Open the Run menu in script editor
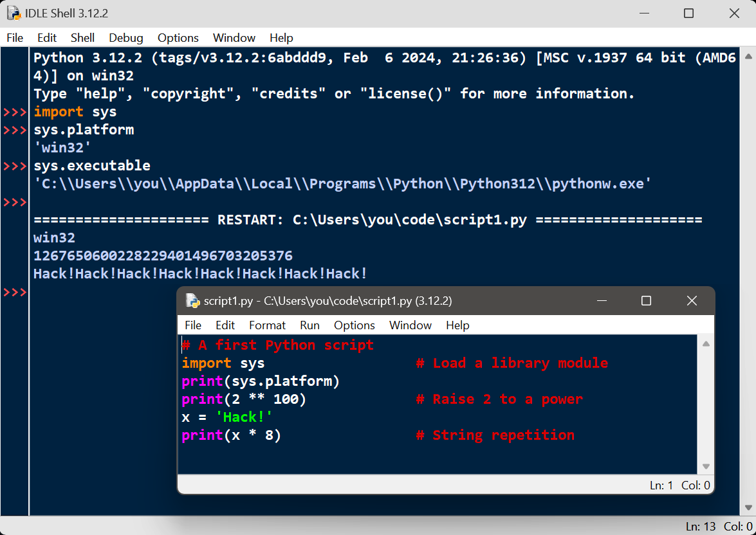Viewport: 756px width, 535px height. tap(309, 325)
